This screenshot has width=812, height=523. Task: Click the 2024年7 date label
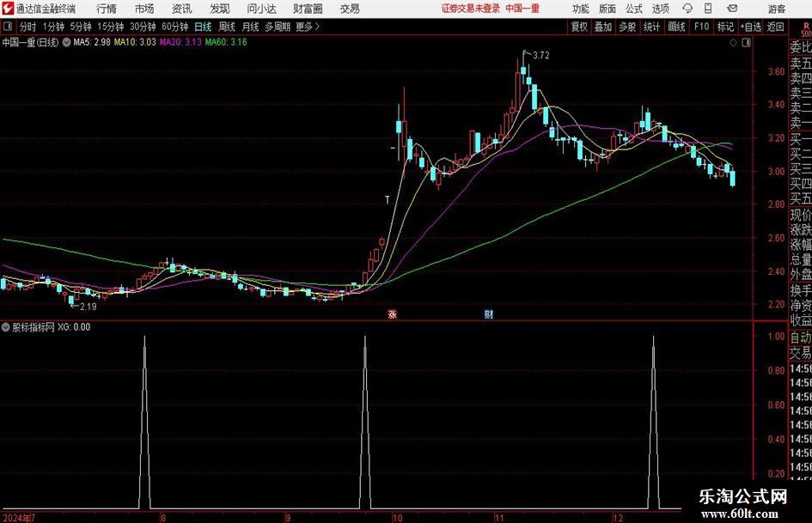(x=19, y=517)
